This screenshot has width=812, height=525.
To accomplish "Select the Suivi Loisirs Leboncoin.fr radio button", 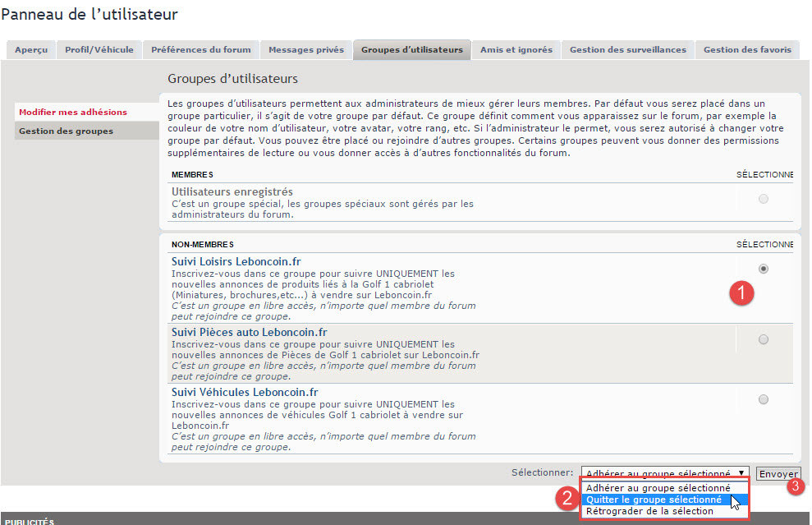I will point(764,269).
